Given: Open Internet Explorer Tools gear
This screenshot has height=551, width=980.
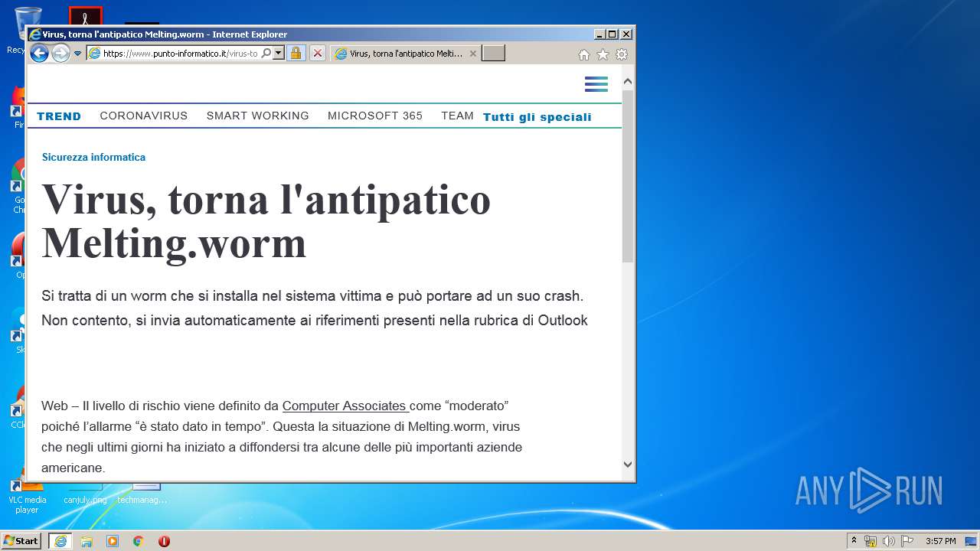Looking at the screenshot, I should point(622,54).
